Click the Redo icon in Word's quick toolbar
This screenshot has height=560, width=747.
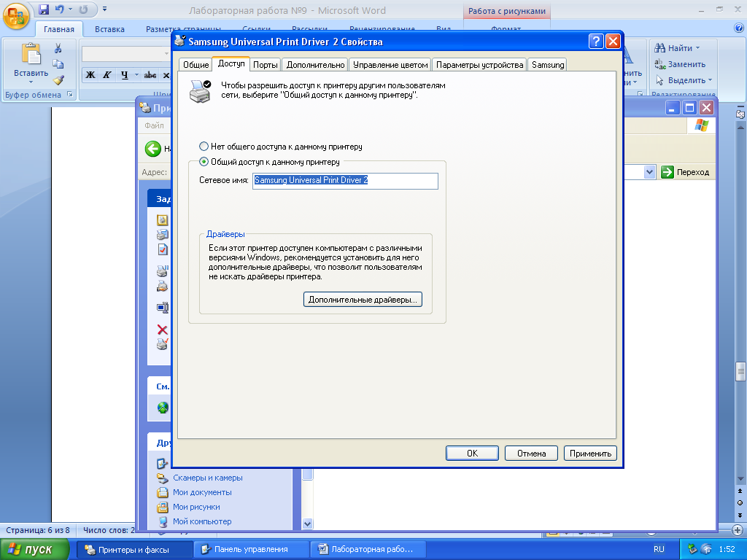[83, 9]
